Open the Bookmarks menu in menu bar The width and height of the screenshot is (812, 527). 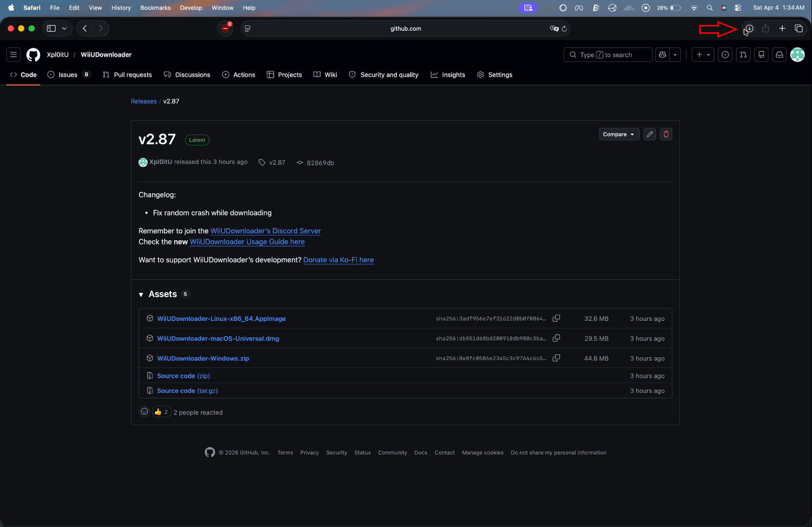tap(155, 8)
